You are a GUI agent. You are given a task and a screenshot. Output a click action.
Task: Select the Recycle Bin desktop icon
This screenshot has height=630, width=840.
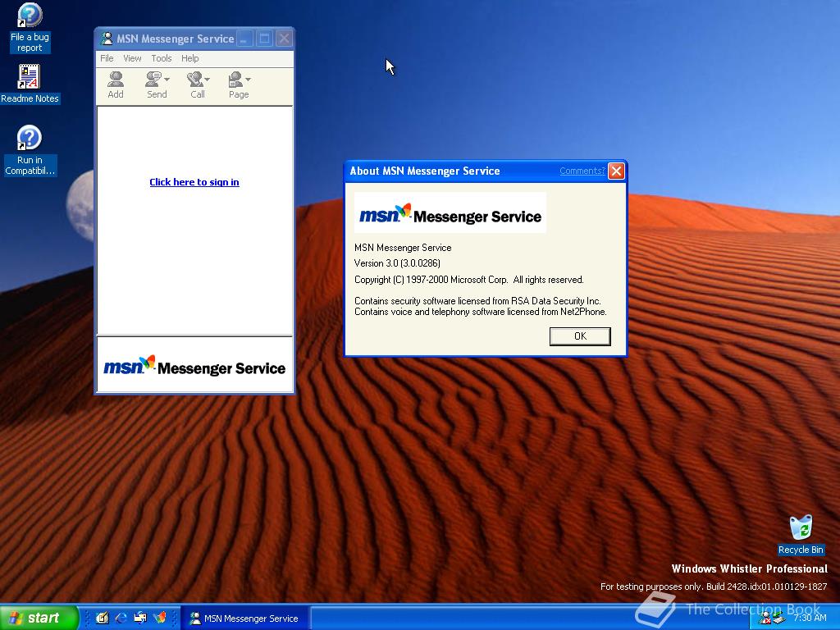click(x=801, y=535)
